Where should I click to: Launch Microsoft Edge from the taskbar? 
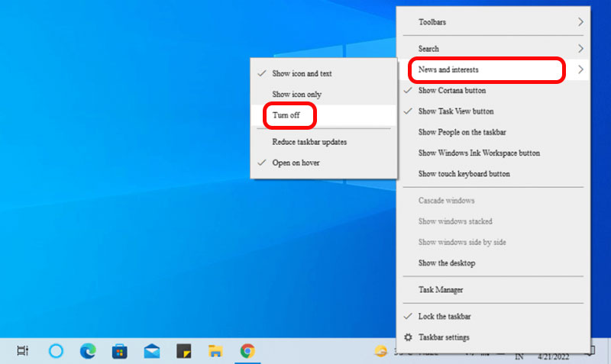point(88,351)
